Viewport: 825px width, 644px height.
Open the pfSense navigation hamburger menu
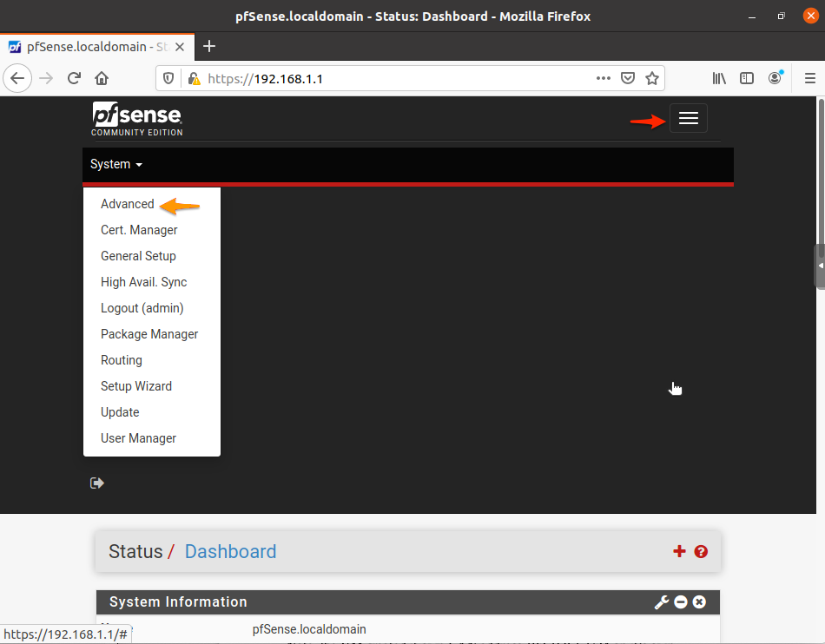point(688,118)
